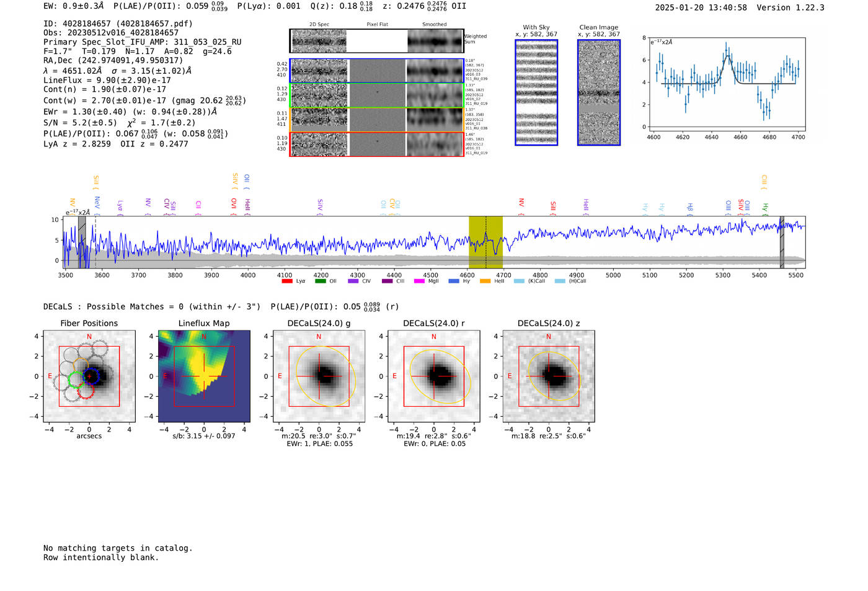Viewport: 868px width, 591px height.
Task: Click the RA,Dec coordinates line
Action: click(x=113, y=60)
